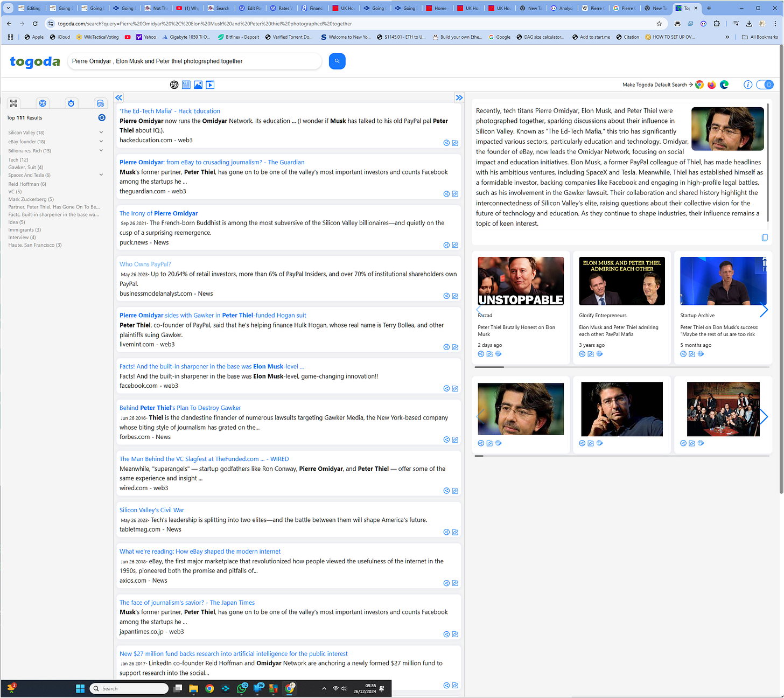Open "Silicon Valley's Civil War" result

pyautogui.click(x=152, y=510)
